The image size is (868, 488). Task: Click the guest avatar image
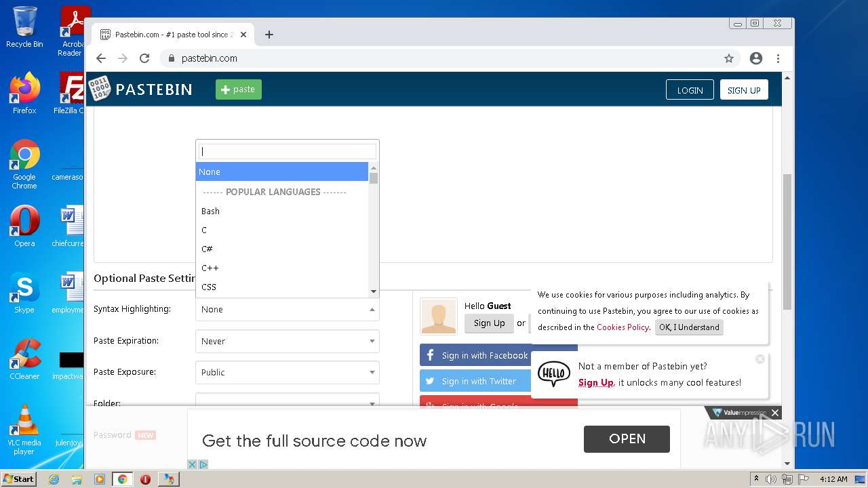(439, 316)
